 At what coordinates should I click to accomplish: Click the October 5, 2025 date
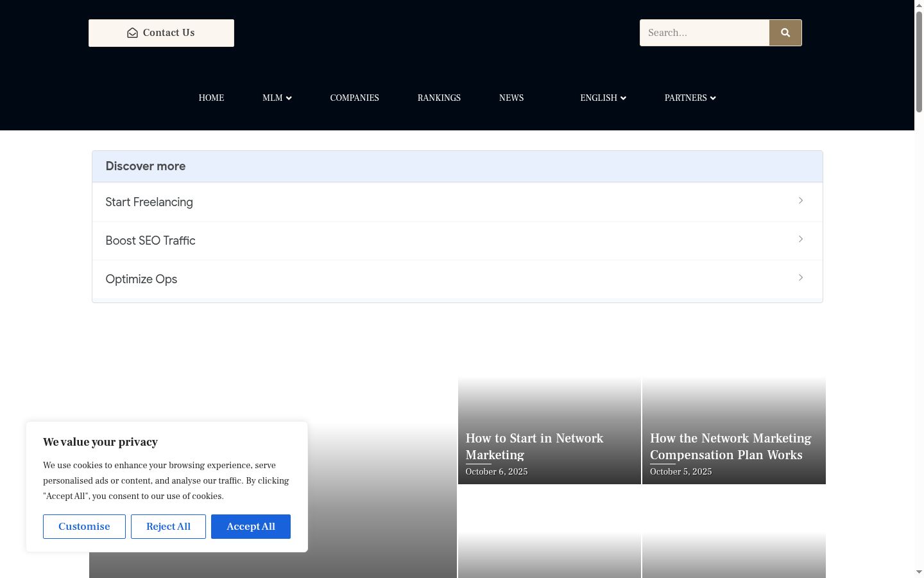tap(681, 471)
